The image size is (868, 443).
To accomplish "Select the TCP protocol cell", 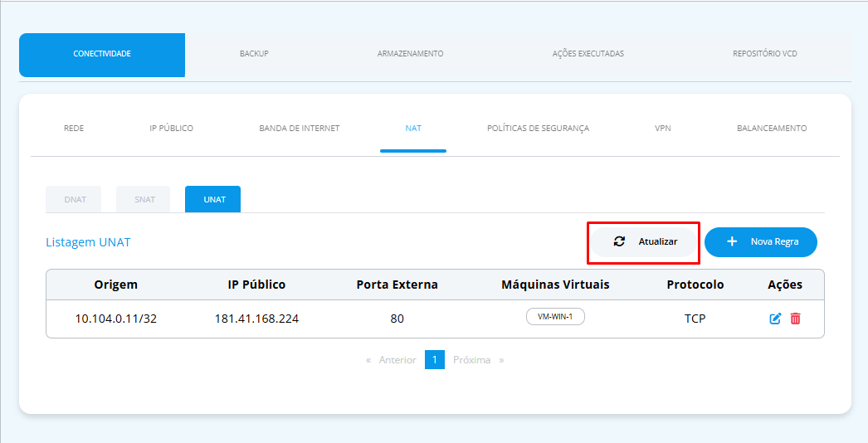I will click(x=695, y=319).
